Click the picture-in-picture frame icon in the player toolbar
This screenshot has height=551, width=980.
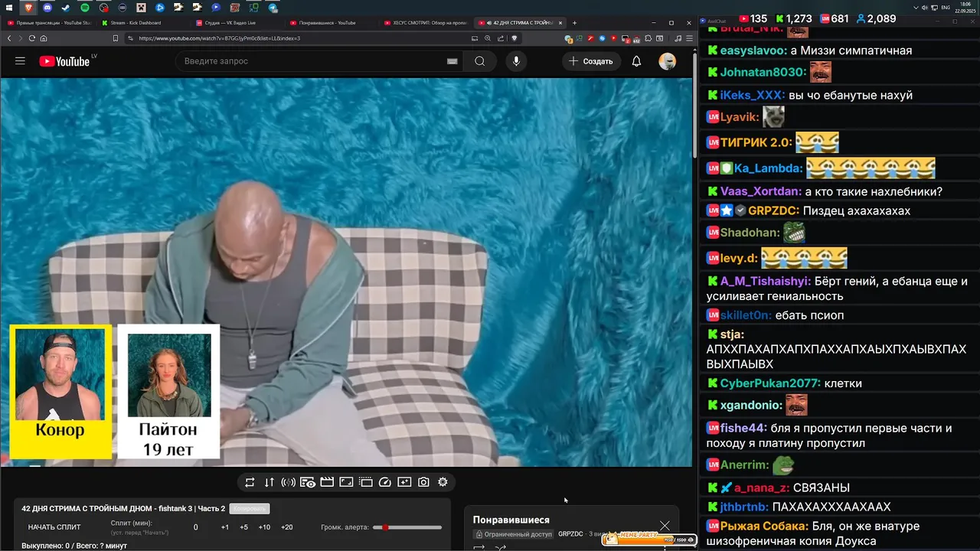[346, 482]
